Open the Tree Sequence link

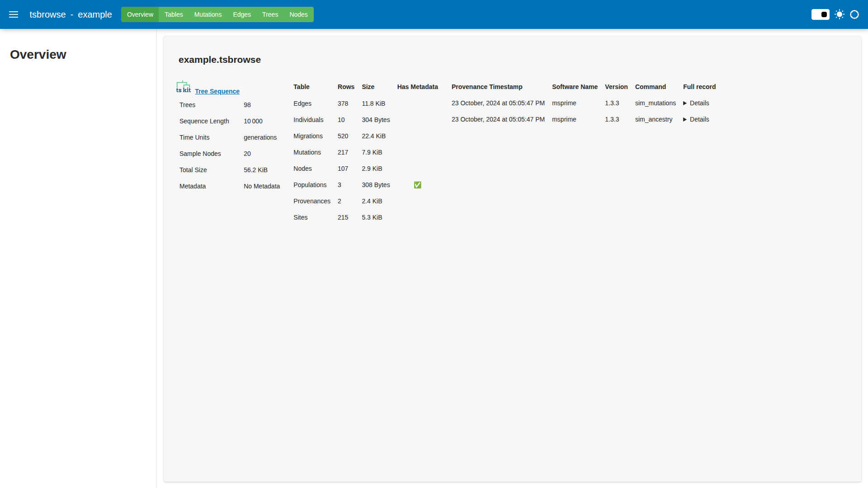click(x=217, y=91)
